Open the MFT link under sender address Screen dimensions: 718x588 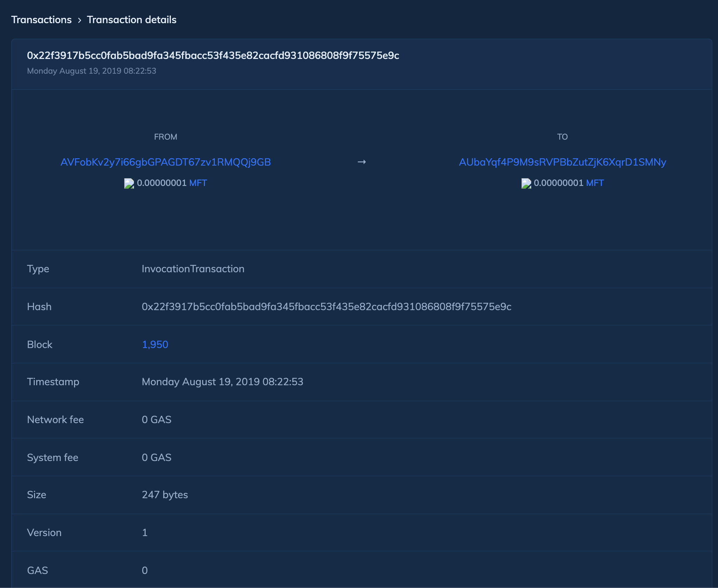point(198,183)
